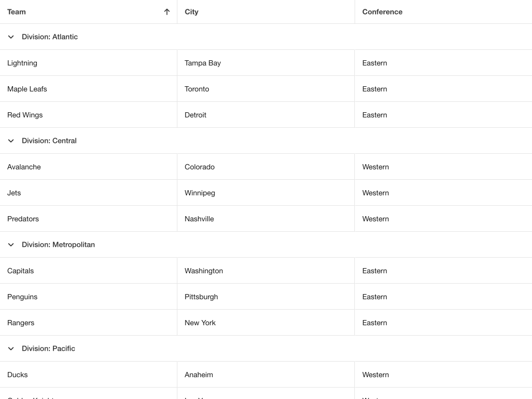Click the Washington city cell
This screenshot has width=532, height=399.
pyautogui.click(x=204, y=271)
